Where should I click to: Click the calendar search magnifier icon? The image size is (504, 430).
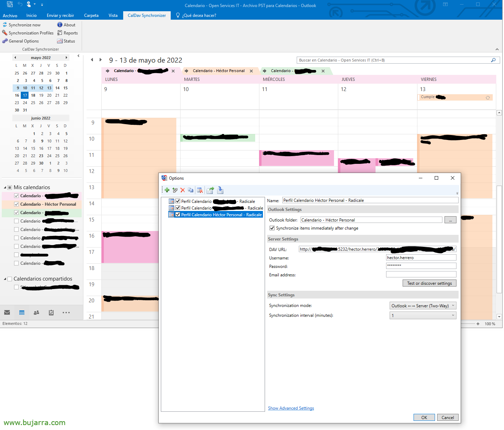(493, 60)
